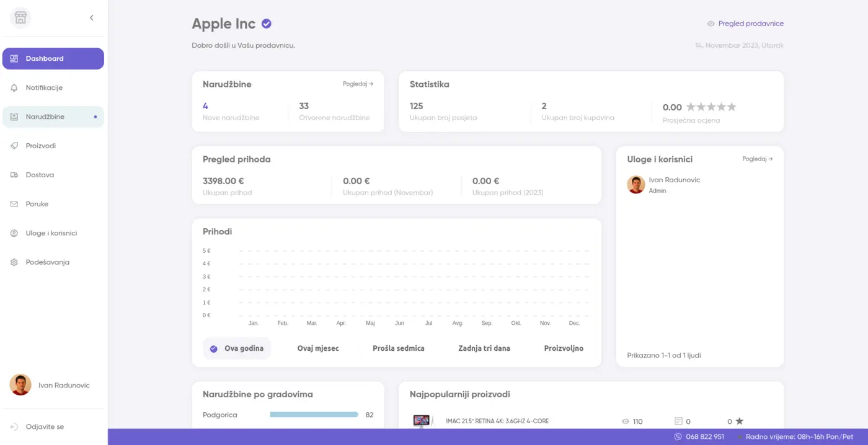Click the Notifikacije bell icon

pos(14,87)
